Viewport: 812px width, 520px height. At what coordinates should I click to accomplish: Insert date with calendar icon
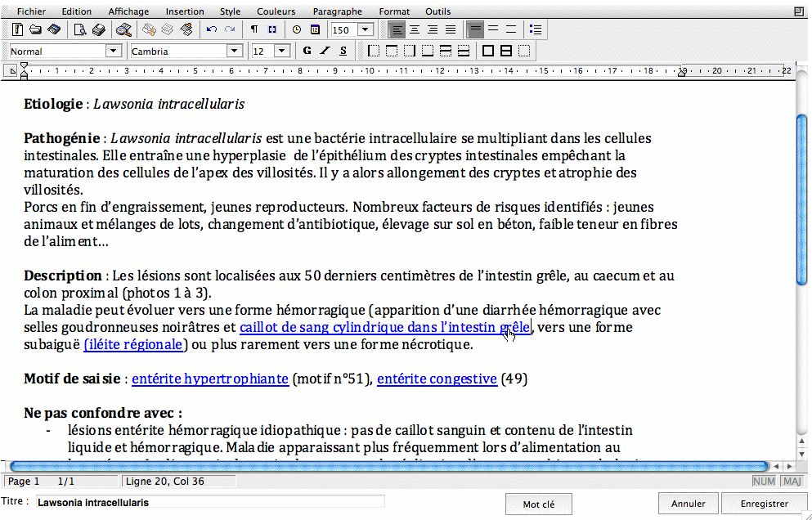click(x=315, y=30)
